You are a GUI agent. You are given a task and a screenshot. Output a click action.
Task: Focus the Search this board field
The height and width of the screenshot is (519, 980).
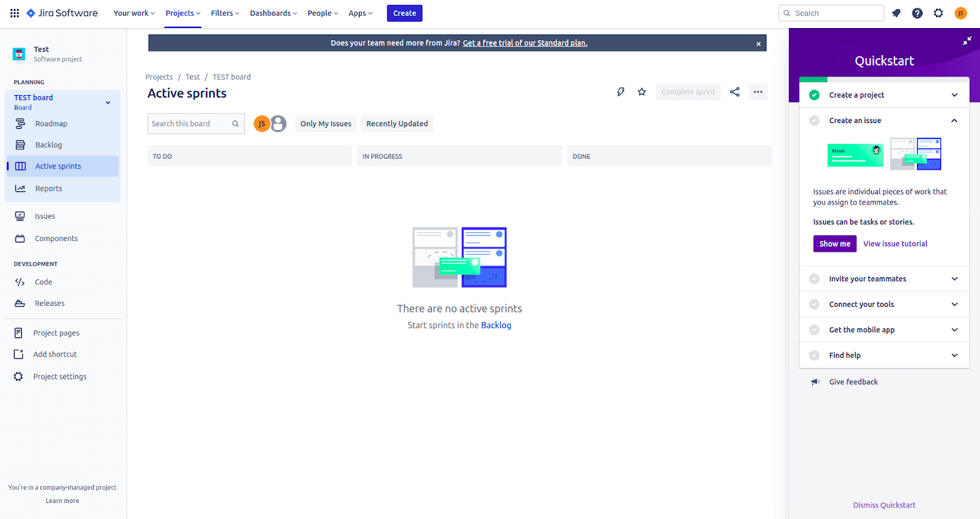[196, 124]
